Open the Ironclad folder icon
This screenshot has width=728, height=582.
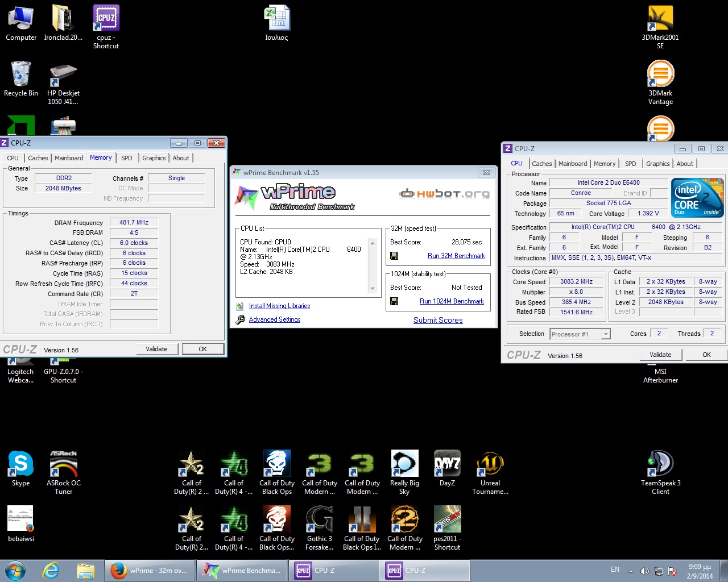(63, 23)
